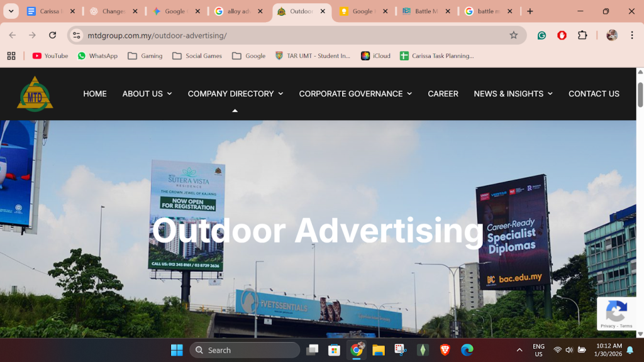Image resolution: width=644 pixels, height=362 pixels.
Task: Click the scrollbar down arrow
Action: [x=640, y=334]
